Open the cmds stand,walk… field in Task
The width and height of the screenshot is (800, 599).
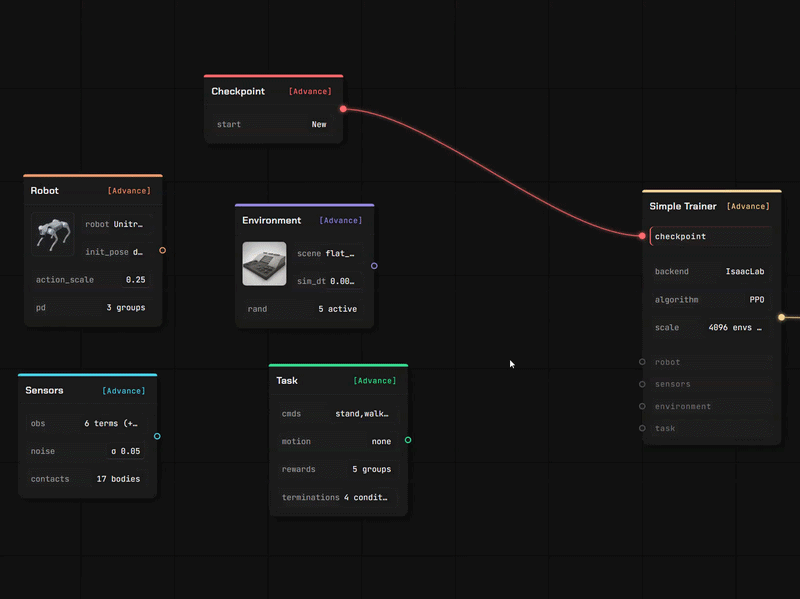tap(338, 414)
